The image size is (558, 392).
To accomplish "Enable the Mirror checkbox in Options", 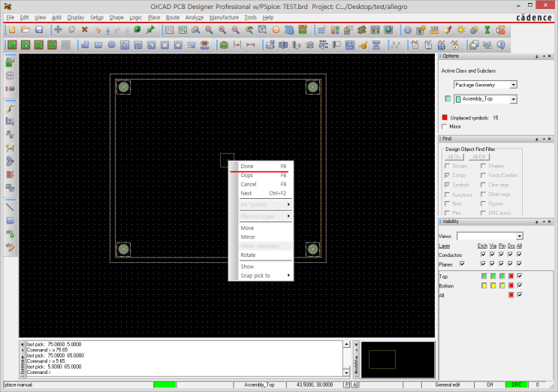I will (x=445, y=127).
